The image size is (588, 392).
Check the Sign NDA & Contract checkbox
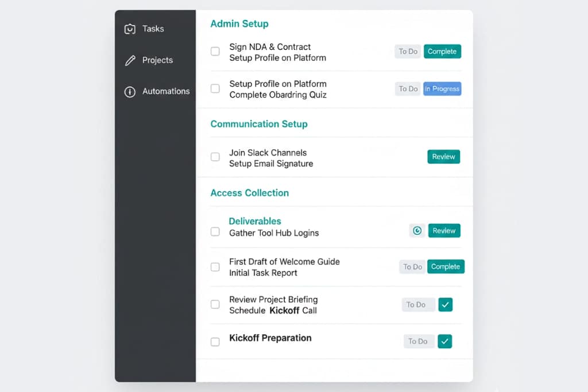click(215, 51)
